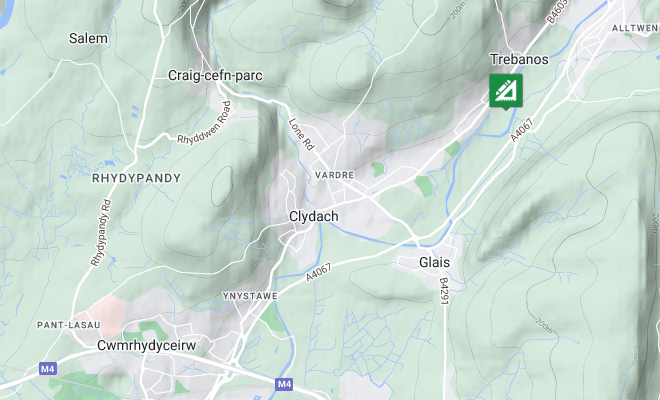The image size is (660, 400).
Task: Click the M4 road badge near Cwmrhydyceirw
Action: [48, 369]
